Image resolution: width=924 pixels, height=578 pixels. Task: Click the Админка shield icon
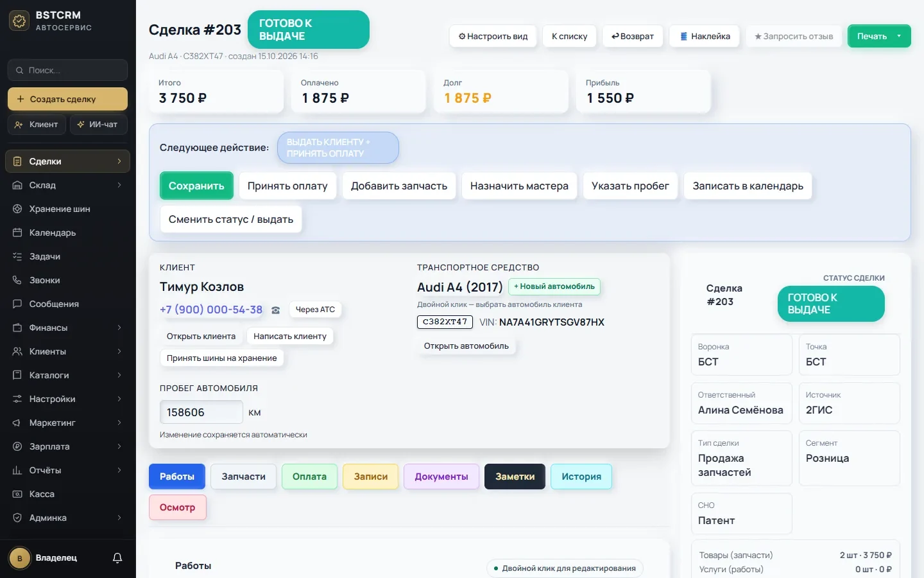point(17,518)
